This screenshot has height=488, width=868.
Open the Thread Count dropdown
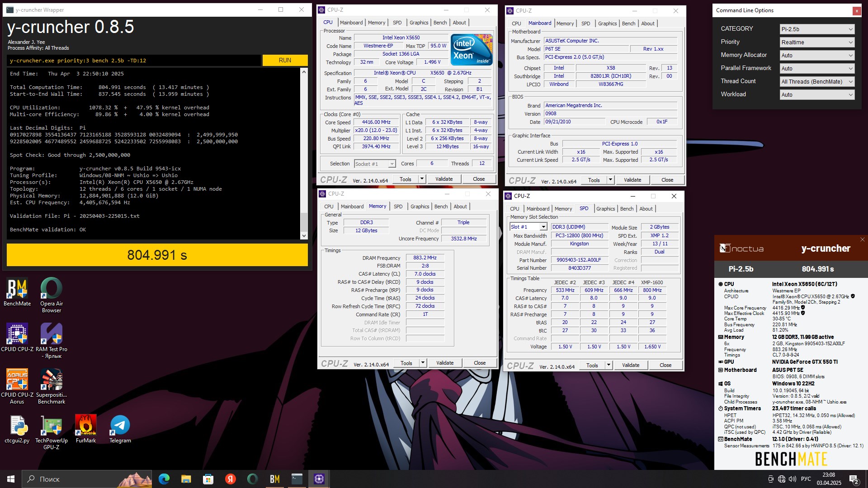coord(817,81)
